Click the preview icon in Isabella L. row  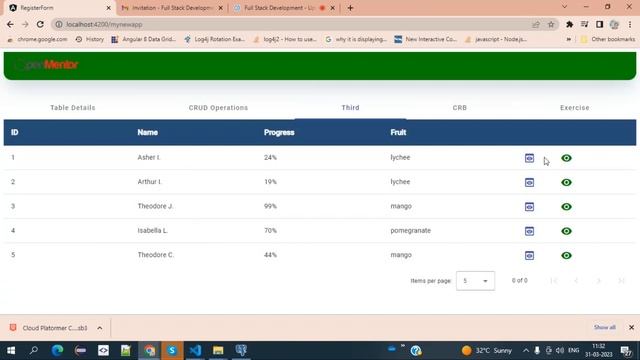(529, 231)
